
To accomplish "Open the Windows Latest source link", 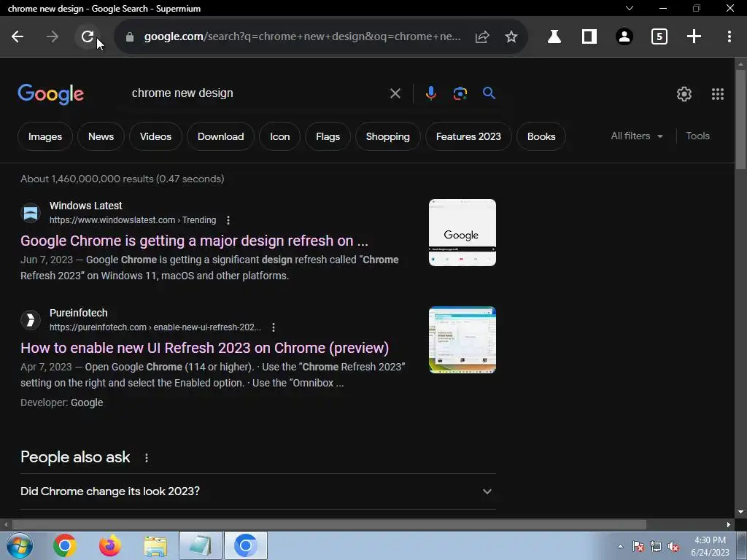I will pyautogui.click(x=133, y=220).
